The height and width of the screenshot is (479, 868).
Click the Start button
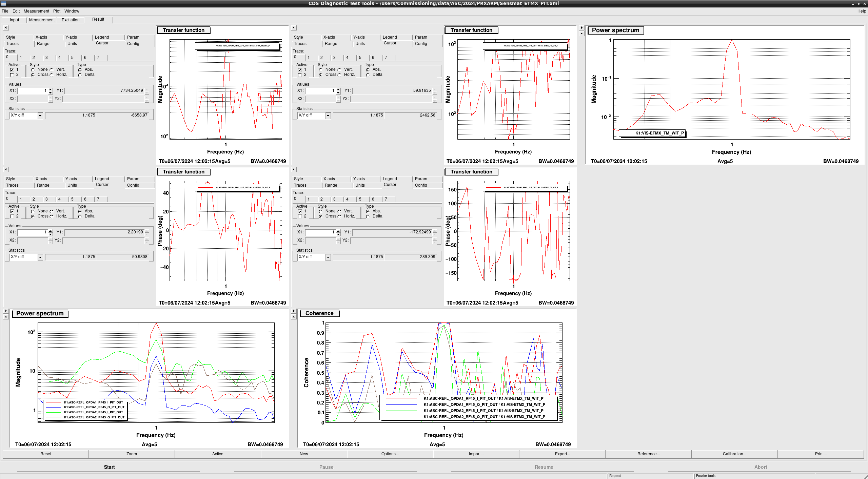coord(108,467)
